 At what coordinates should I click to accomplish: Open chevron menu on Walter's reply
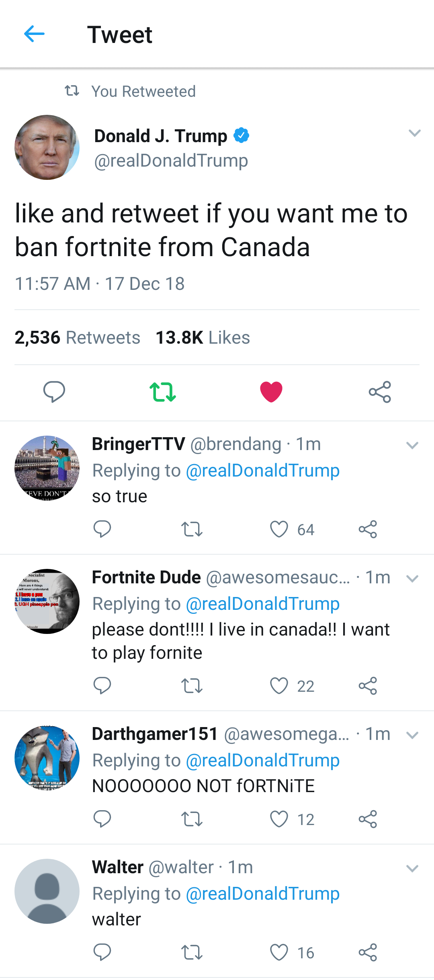coord(412,868)
